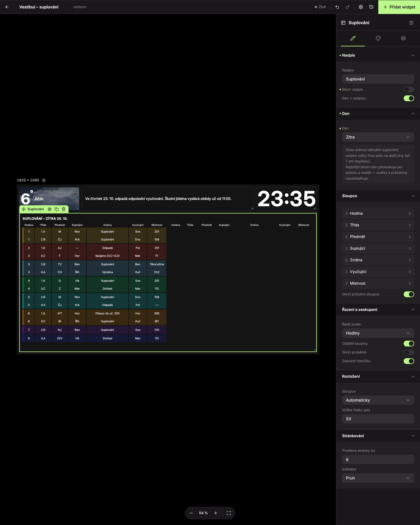This screenshot has width=420, height=525.
Task: Open the Suplující column row
Action: [378, 248]
